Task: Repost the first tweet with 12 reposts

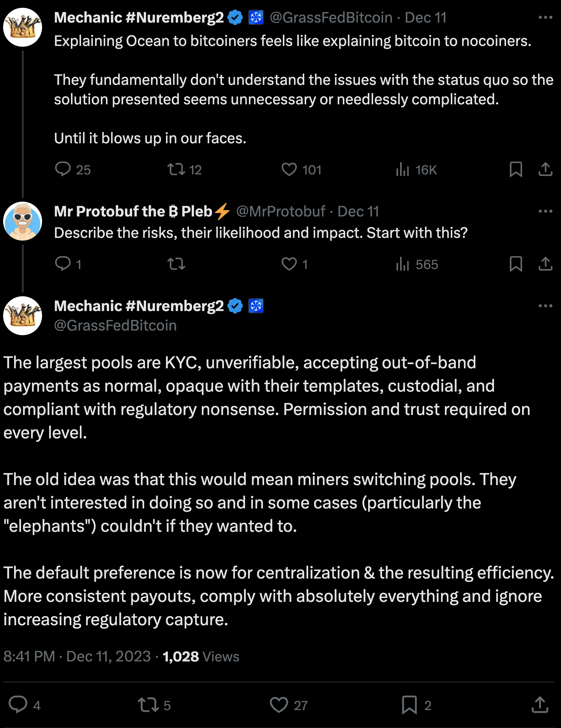Action: pyautogui.click(x=176, y=169)
